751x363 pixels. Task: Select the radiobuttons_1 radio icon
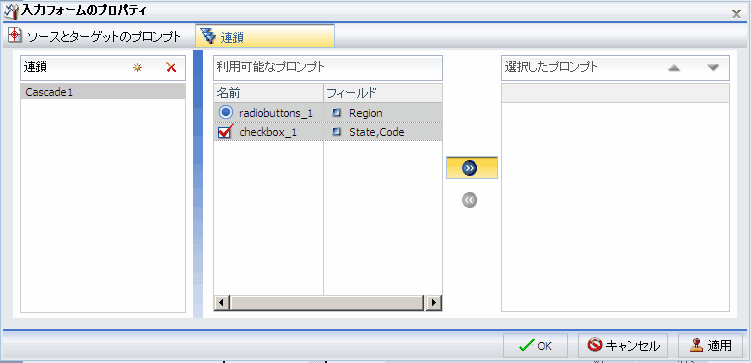click(225, 113)
